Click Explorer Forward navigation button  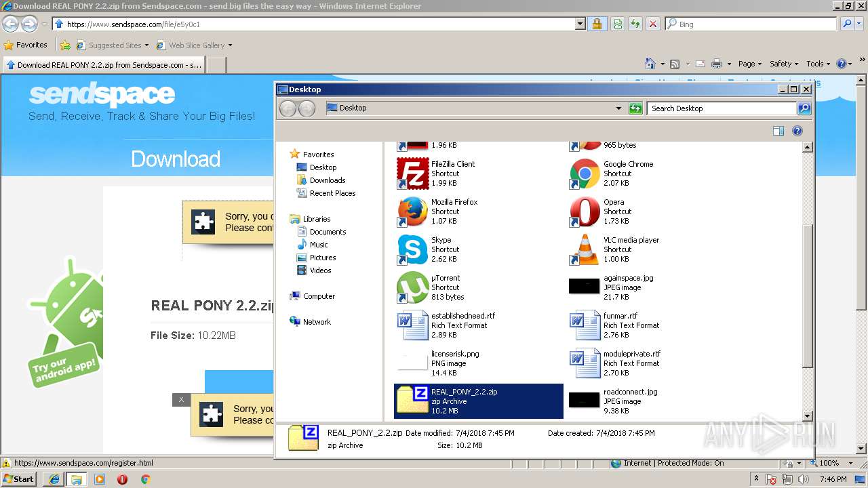[x=307, y=108]
